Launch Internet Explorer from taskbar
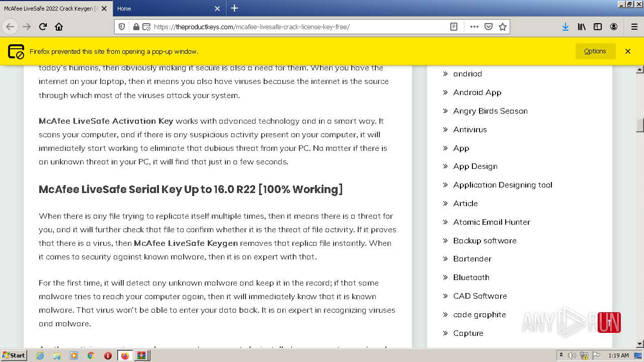 [40, 355]
